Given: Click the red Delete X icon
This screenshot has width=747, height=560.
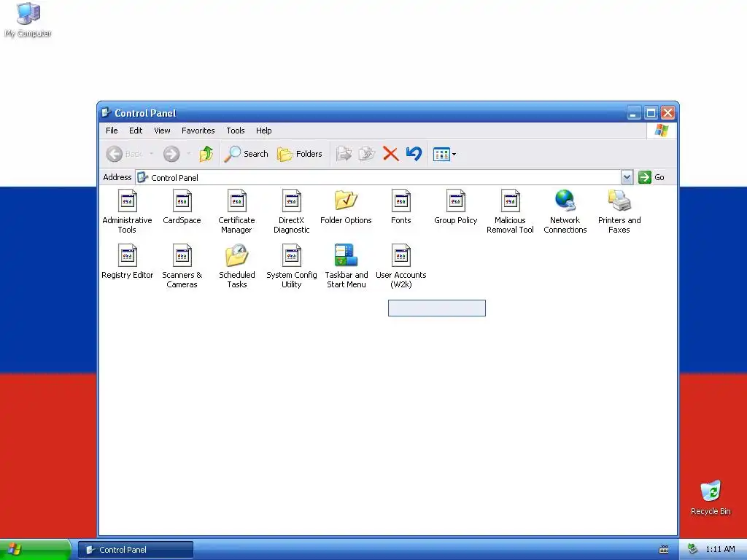Looking at the screenshot, I should coord(391,154).
